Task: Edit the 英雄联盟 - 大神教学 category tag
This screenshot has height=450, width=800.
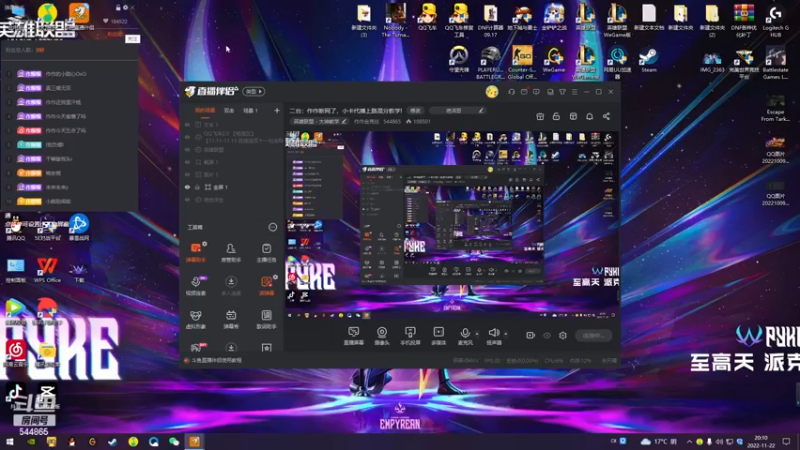Action: pos(320,121)
